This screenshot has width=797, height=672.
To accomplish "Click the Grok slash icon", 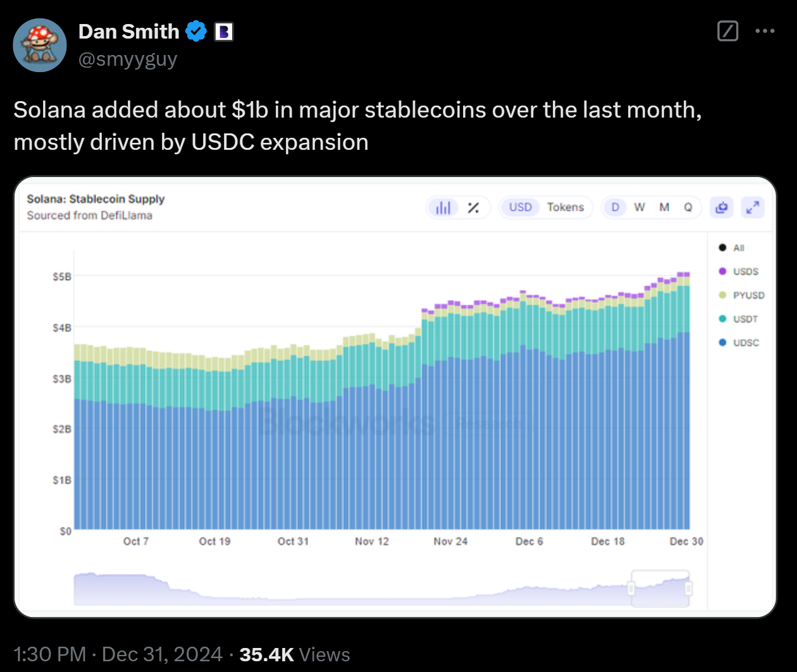I will pyautogui.click(x=728, y=31).
